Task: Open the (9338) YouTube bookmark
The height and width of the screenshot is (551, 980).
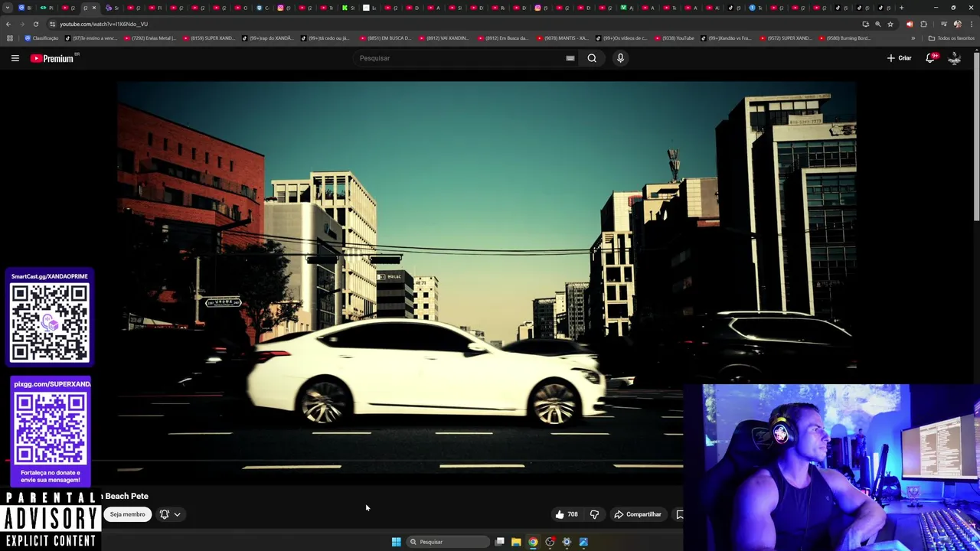Action: [675, 38]
